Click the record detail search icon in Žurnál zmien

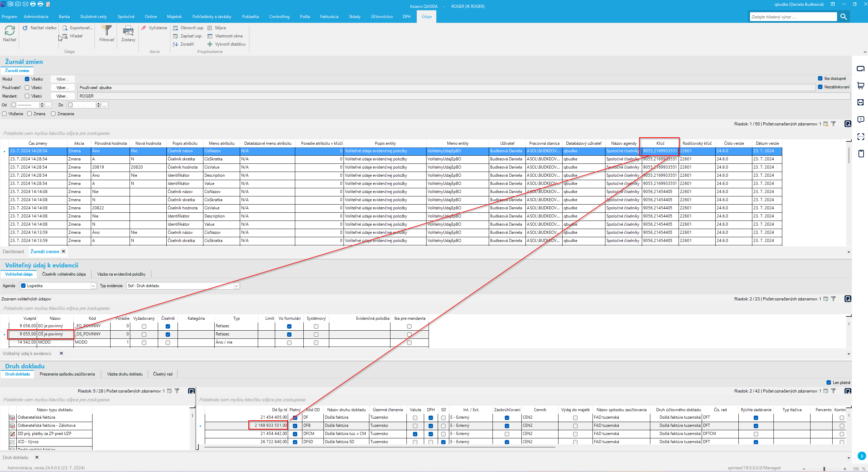(x=848, y=124)
